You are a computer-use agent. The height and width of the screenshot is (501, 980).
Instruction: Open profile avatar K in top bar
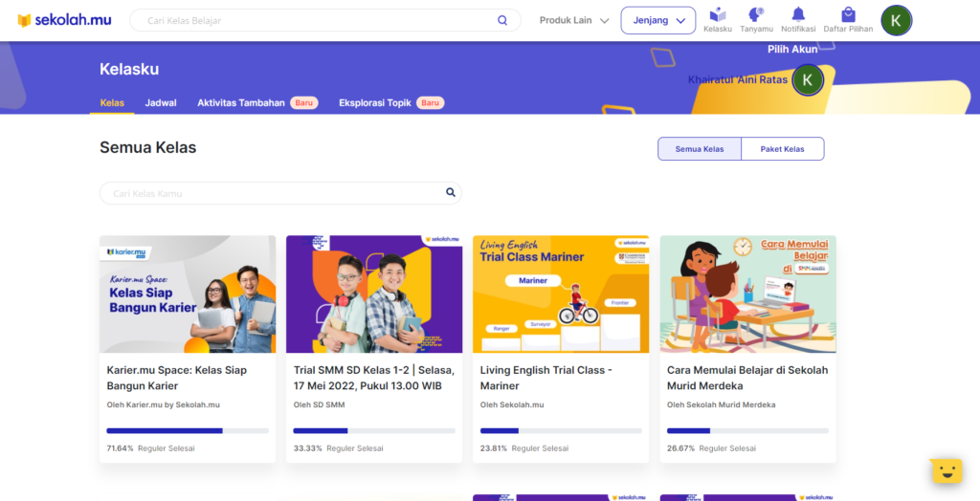point(896,21)
